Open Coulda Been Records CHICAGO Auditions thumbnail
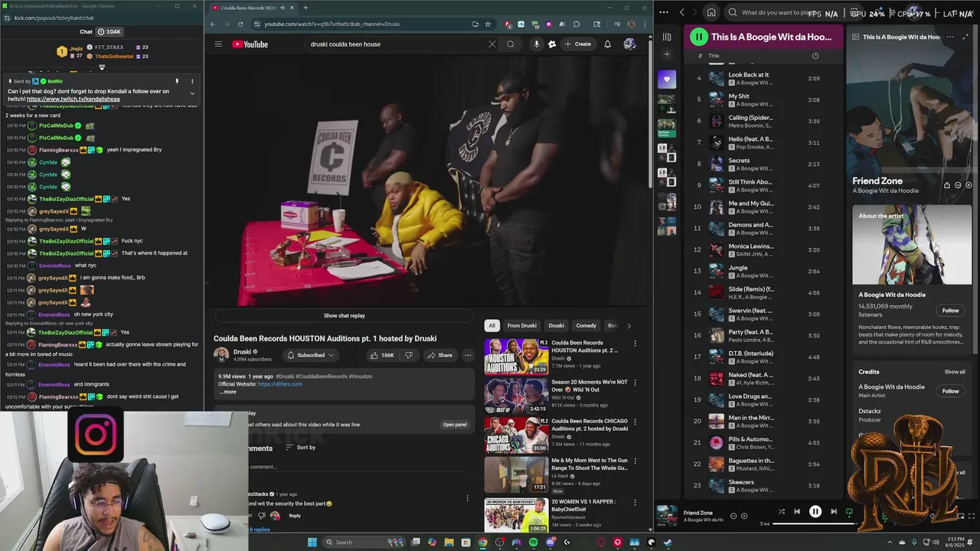980x551 pixels. tap(516, 435)
